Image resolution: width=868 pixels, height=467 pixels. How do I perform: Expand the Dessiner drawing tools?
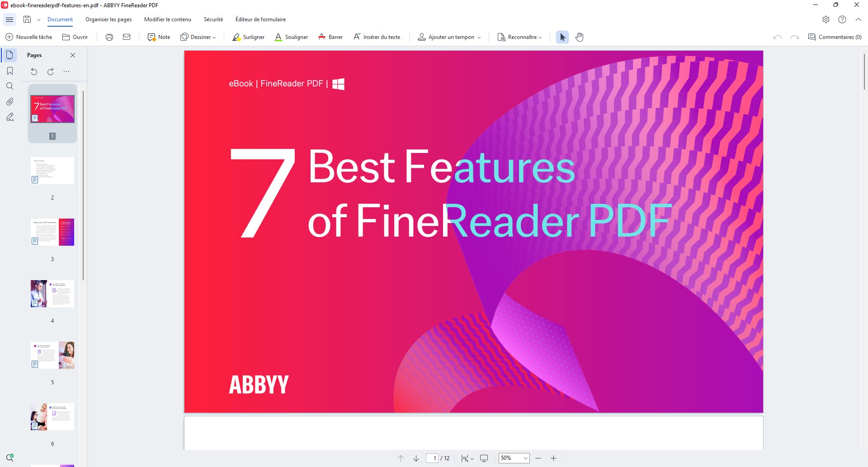[198, 37]
